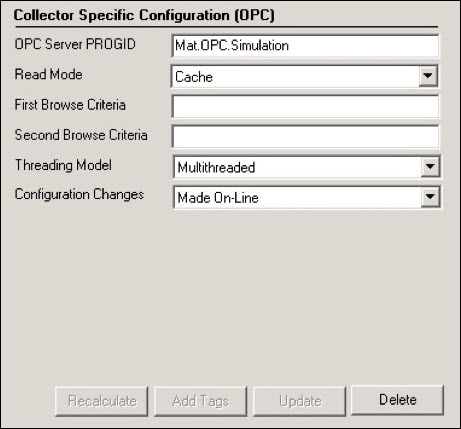Click the Second Browse Criteria label

81,135
